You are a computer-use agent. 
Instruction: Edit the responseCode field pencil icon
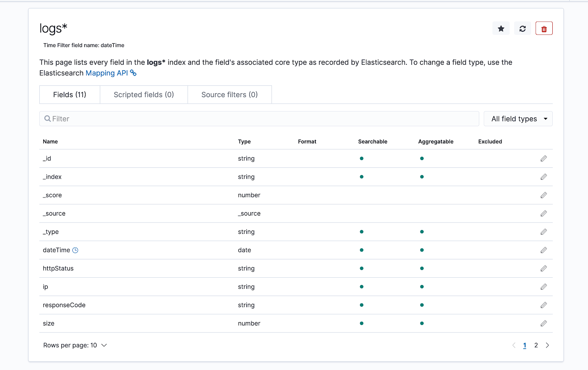[544, 305]
